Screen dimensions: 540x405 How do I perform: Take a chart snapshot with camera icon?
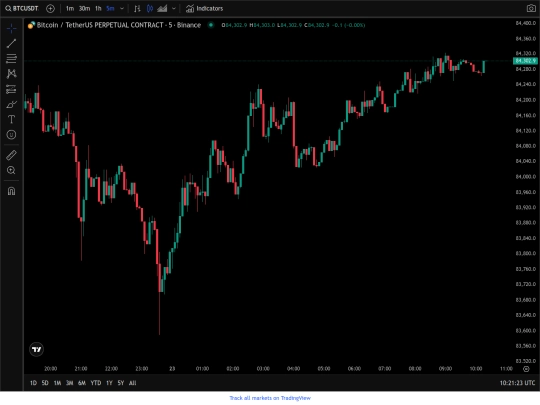coord(531,8)
